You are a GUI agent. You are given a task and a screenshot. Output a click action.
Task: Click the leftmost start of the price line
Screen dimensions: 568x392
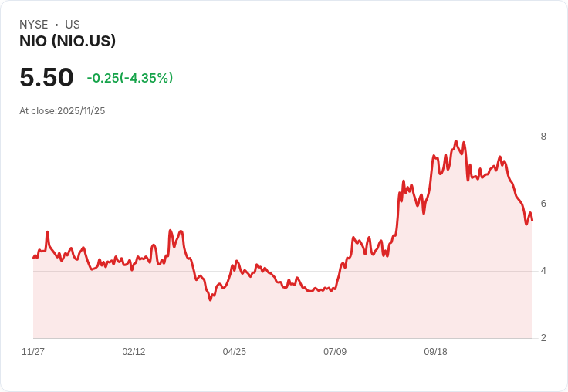tap(34, 258)
